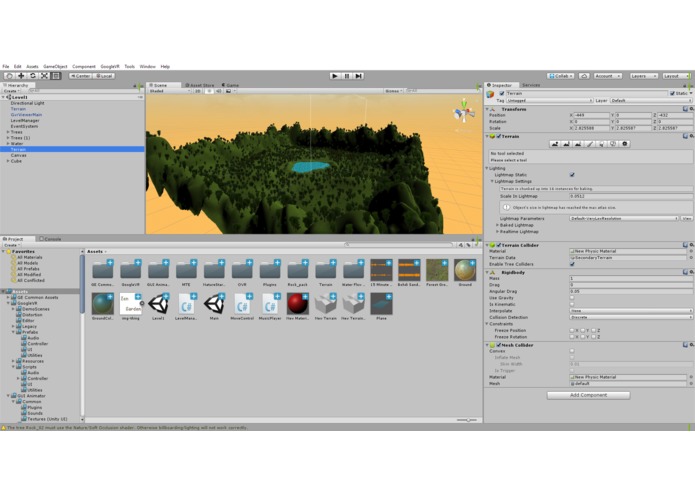Open the Lightmap Parameters dropdown
The image size is (695, 494).
pos(624,218)
